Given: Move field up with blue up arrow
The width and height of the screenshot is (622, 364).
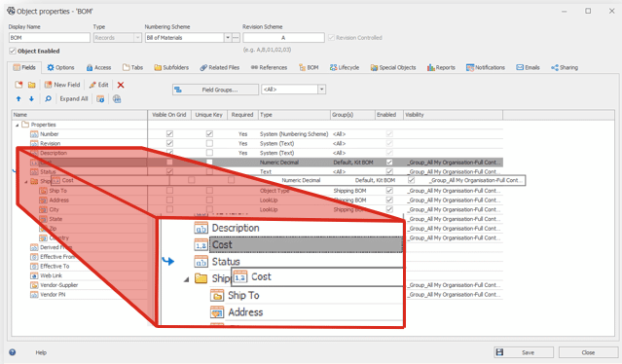Looking at the screenshot, I should (x=18, y=99).
